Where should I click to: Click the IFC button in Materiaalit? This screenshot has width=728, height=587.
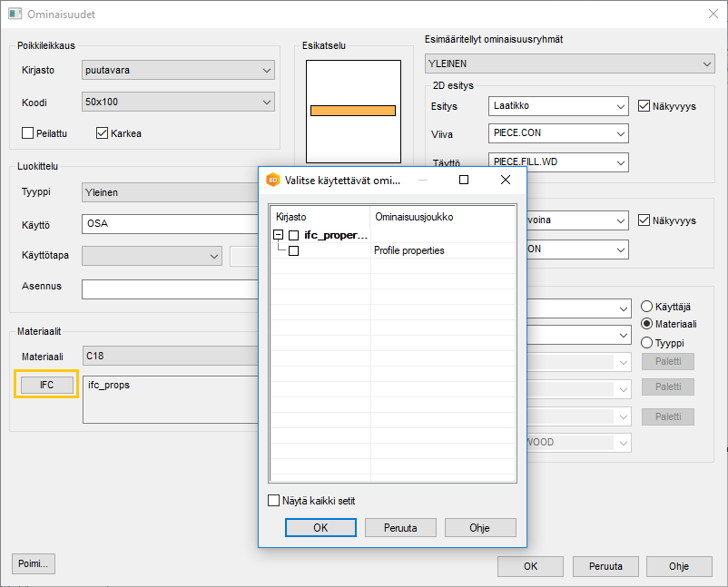(46, 385)
